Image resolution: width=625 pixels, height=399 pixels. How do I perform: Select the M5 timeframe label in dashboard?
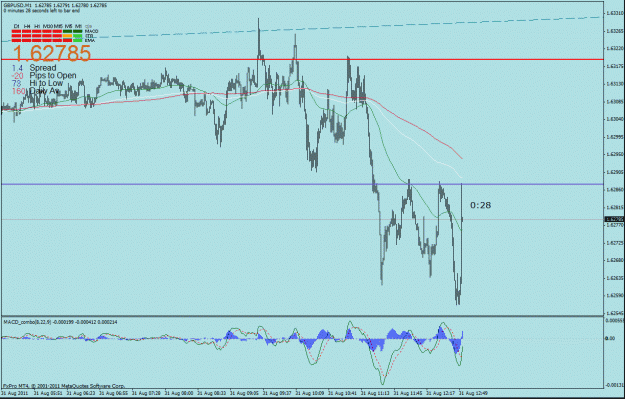point(69,26)
